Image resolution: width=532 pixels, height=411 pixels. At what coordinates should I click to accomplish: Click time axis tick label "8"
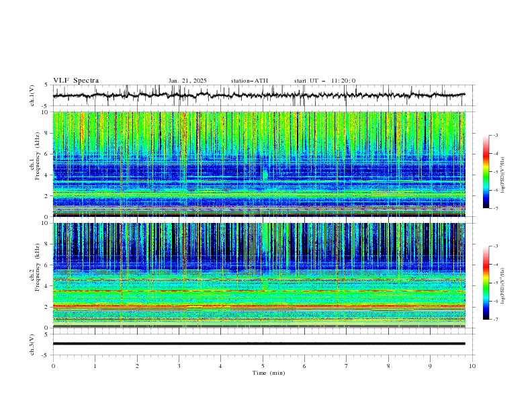tap(388, 366)
